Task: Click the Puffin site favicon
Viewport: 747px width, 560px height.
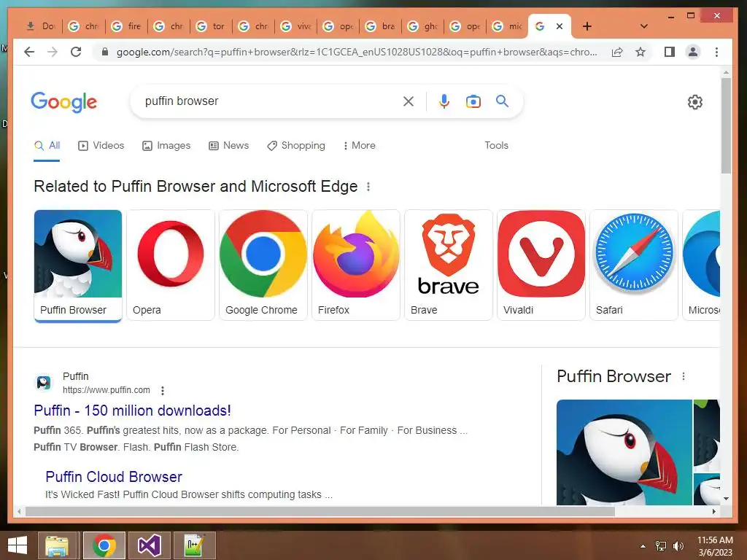Action: (44, 382)
